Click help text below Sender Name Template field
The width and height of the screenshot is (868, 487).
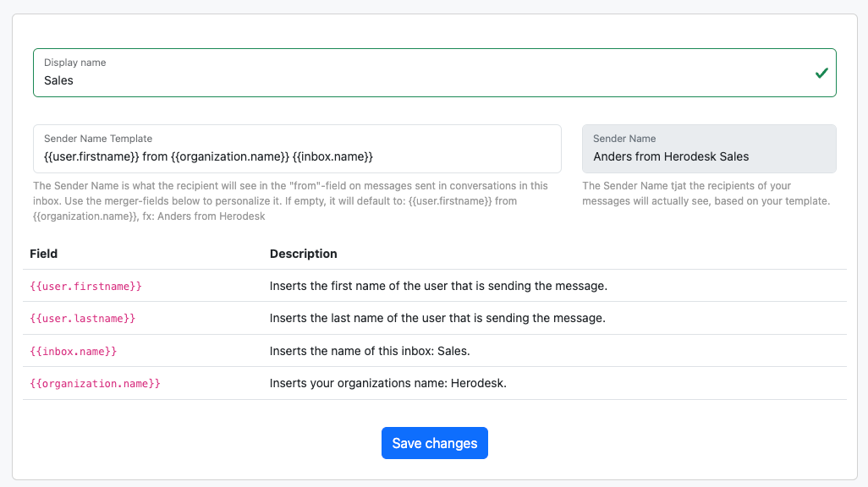tap(290, 201)
